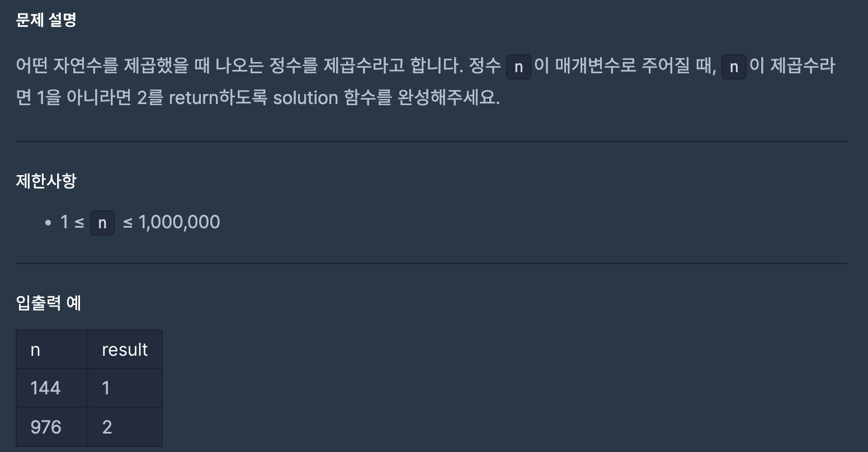Click the second inline code n badge

click(x=734, y=67)
